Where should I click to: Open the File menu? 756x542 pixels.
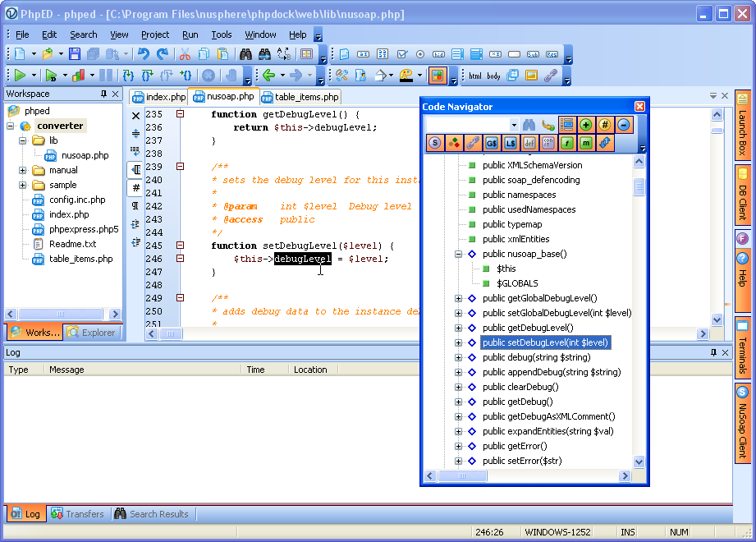[22, 34]
